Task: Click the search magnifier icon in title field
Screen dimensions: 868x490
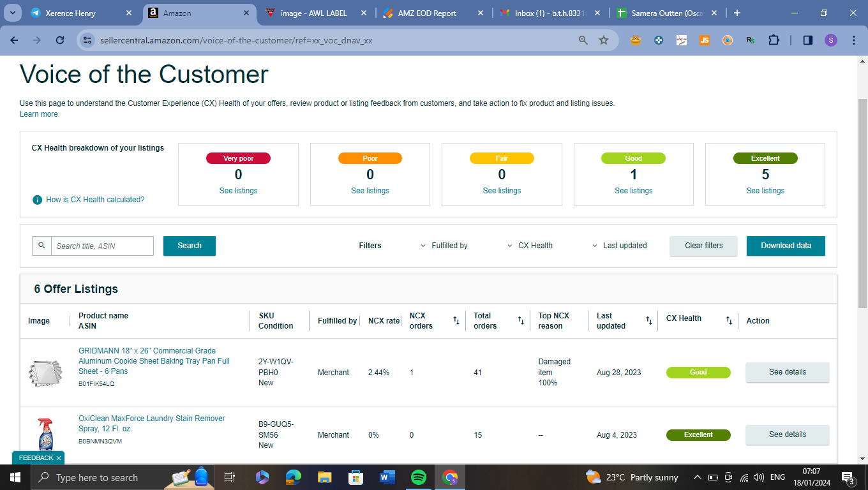Action: [41, 246]
